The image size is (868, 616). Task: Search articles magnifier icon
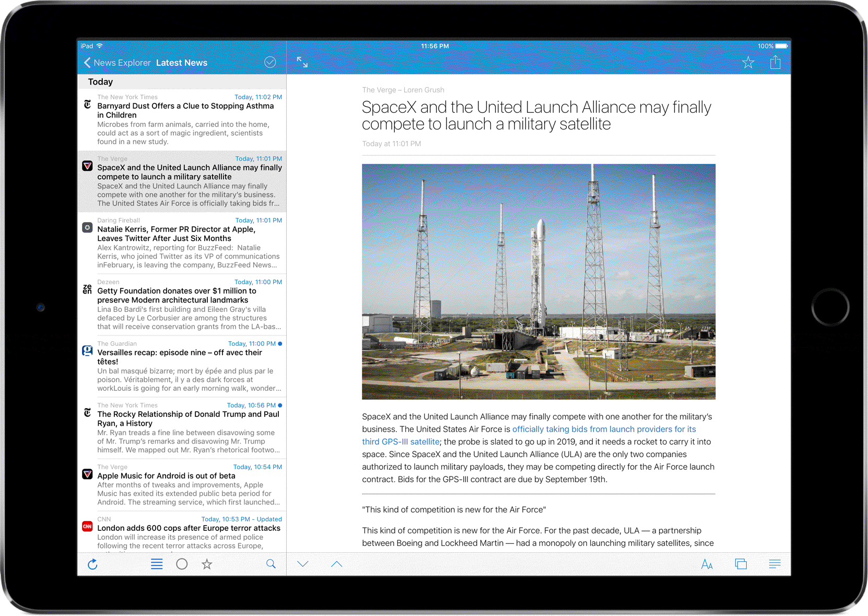[271, 564]
